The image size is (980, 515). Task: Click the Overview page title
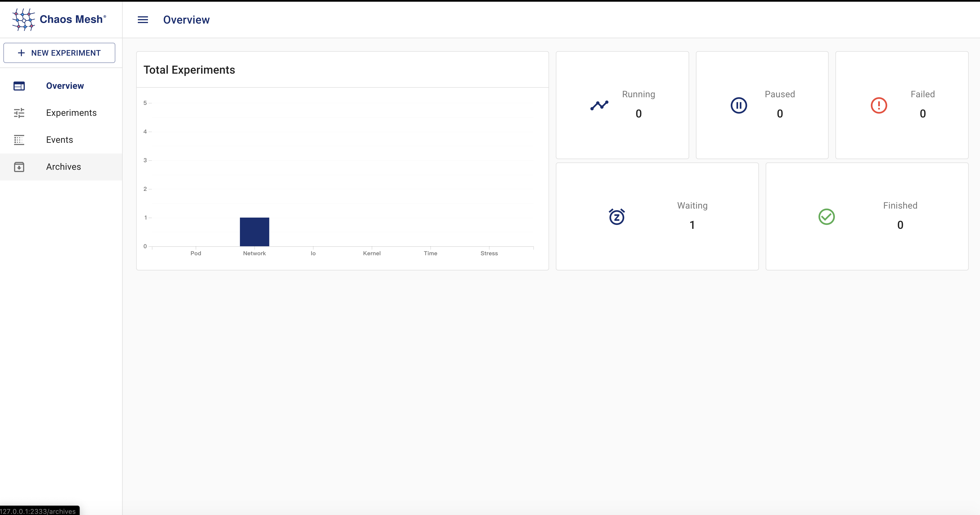pos(186,19)
